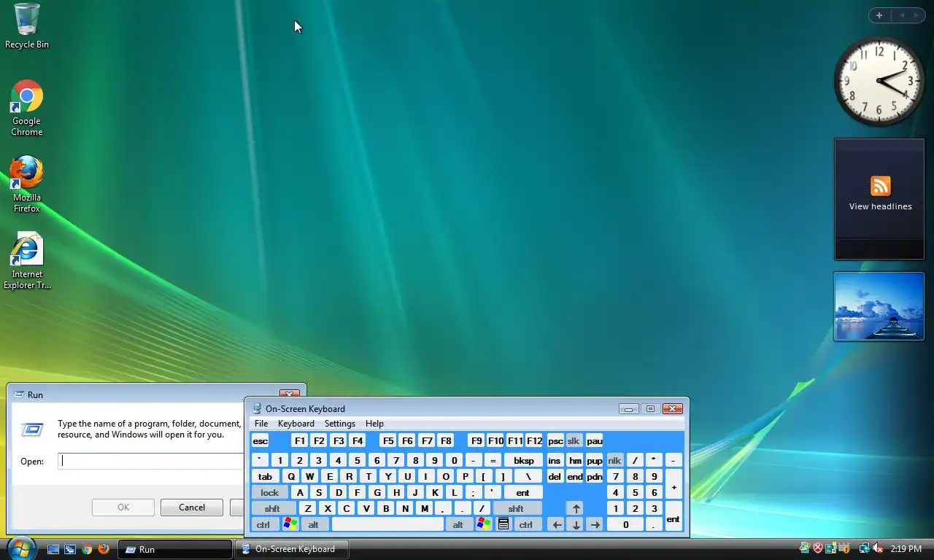
Task: Switch to On-Screen Keyboard taskbar button
Action: [x=291, y=549]
